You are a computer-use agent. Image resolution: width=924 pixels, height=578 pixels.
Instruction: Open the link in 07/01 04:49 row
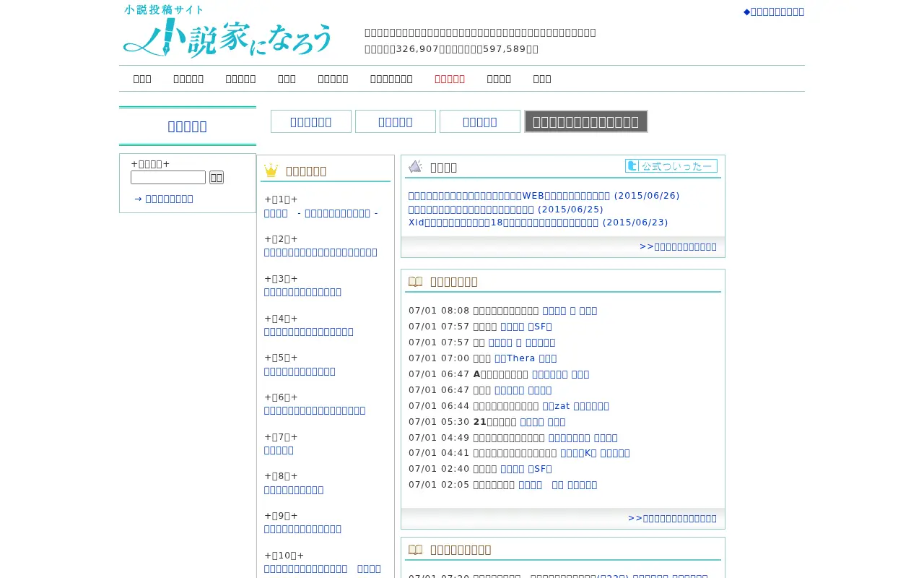[583, 438]
